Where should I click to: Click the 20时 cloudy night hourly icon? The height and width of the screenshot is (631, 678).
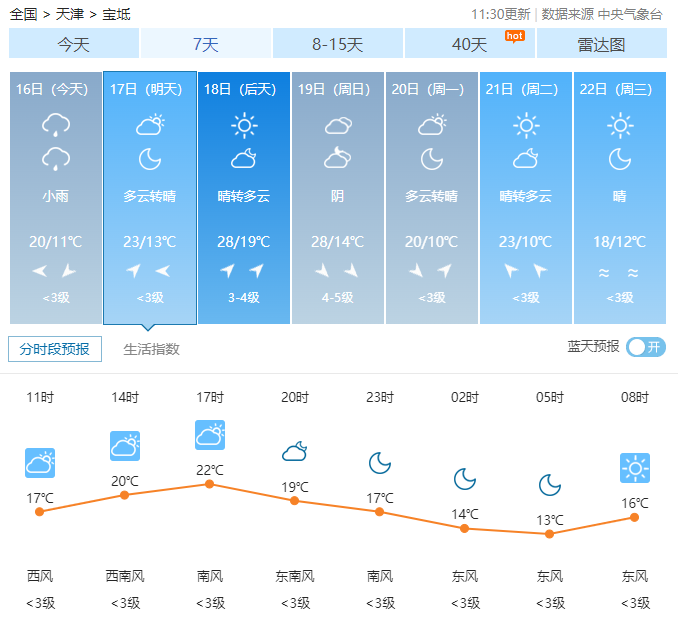tap(295, 451)
